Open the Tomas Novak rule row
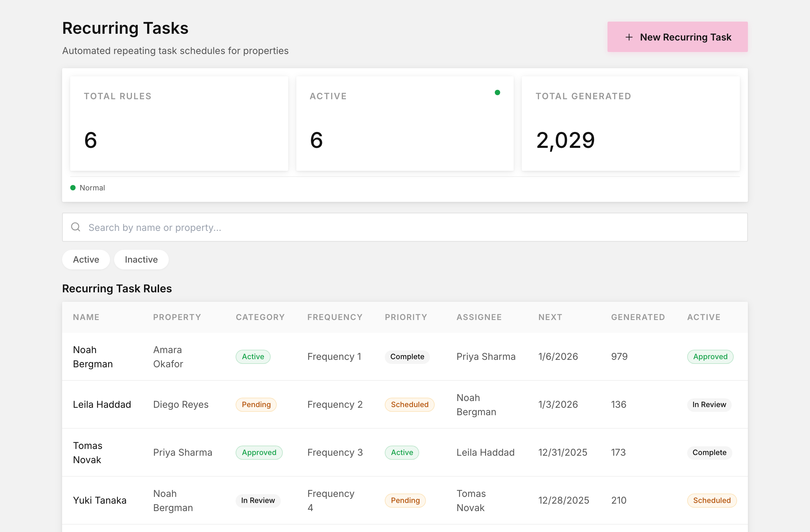Viewport: 810px width, 532px height. (405, 453)
